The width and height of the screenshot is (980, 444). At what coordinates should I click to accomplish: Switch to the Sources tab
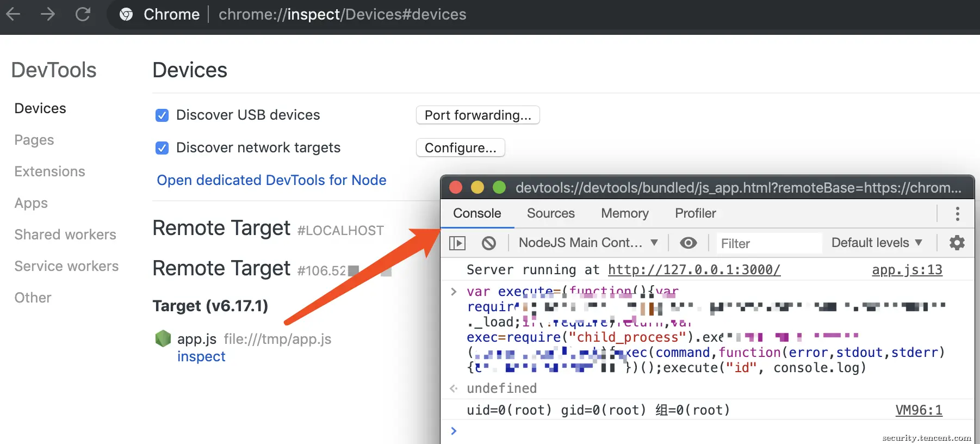[x=551, y=213]
